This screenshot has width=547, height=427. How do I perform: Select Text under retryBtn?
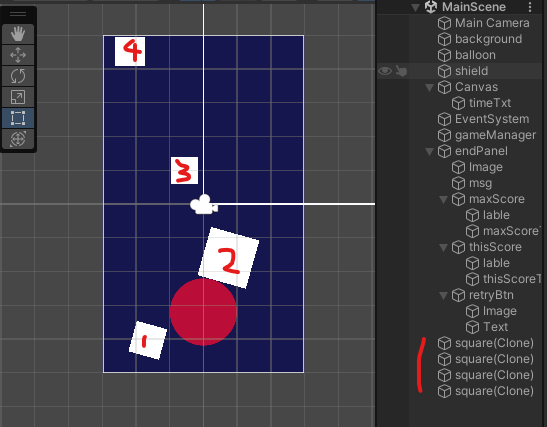click(x=495, y=328)
